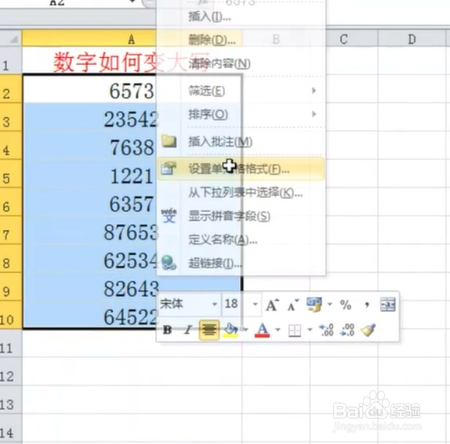Click the borders icon in mini toolbar

[x=295, y=330]
